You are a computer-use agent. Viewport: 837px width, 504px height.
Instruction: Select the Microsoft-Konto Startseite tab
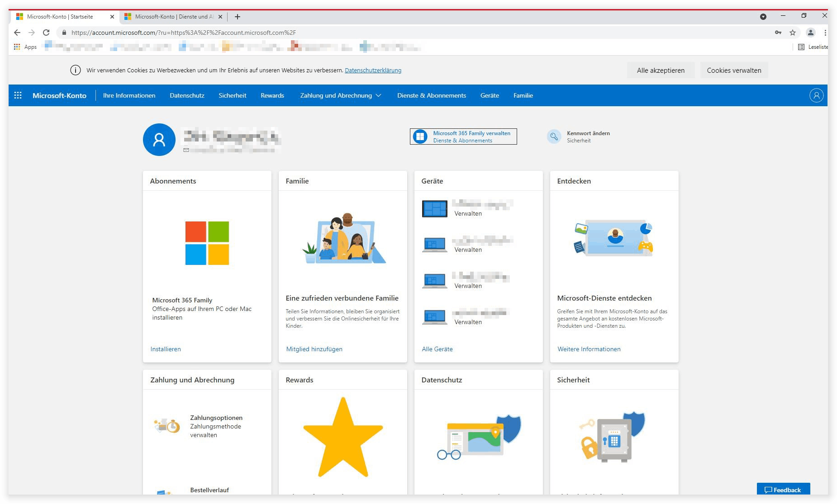click(x=66, y=17)
